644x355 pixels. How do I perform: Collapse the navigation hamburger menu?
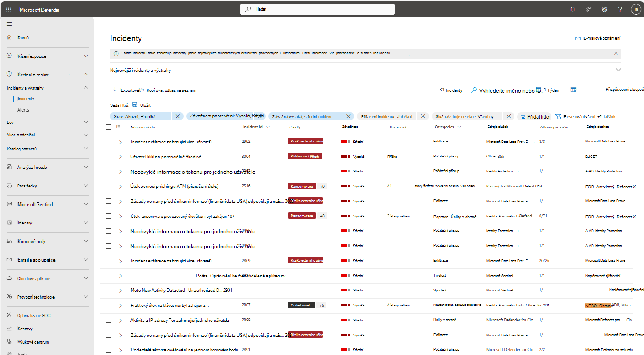click(x=9, y=24)
